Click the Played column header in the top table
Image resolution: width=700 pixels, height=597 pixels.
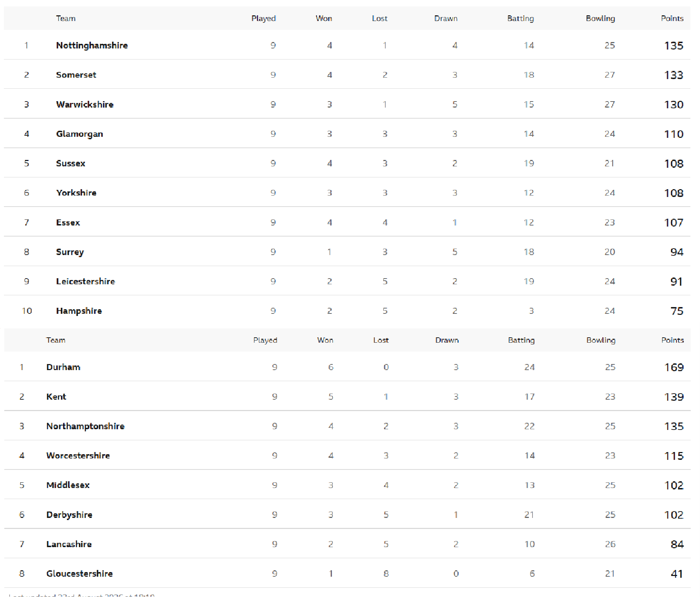pyautogui.click(x=264, y=19)
